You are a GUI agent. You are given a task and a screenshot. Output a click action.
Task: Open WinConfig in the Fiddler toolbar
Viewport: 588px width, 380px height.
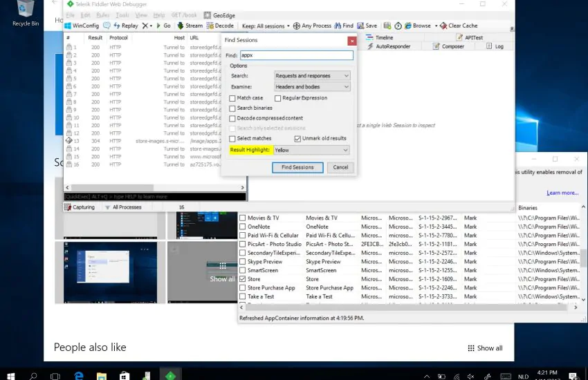82,26
